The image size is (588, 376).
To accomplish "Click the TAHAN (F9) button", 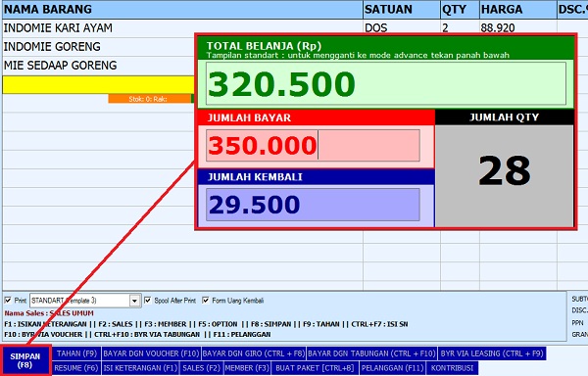I will pyautogui.click(x=76, y=353).
